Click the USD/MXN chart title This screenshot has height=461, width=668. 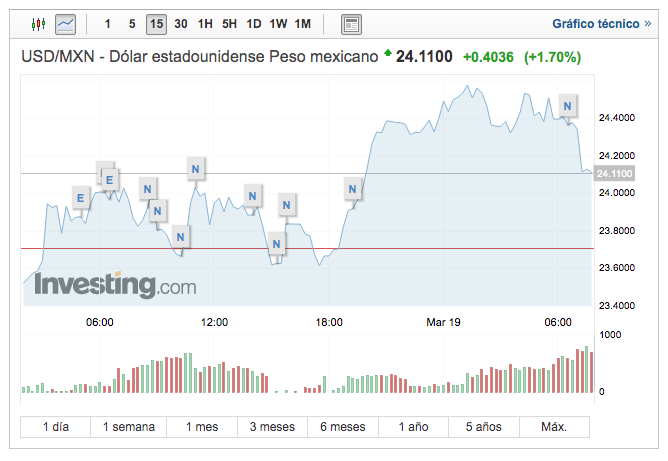coord(200,57)
